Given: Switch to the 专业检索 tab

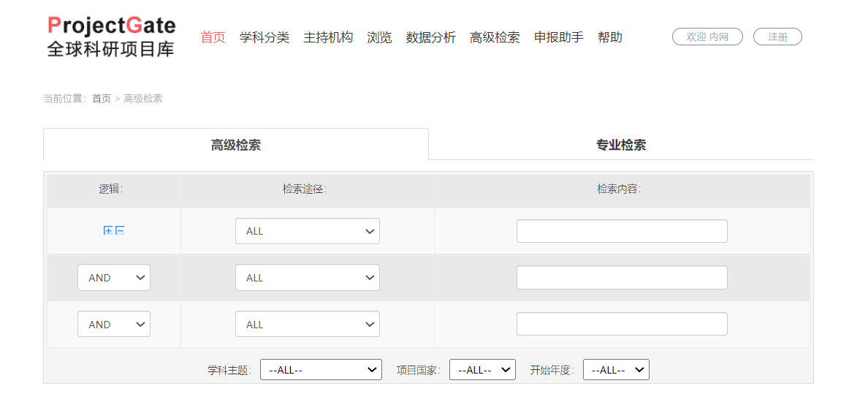Looking at the screenshot, I should tap(620, 145).
